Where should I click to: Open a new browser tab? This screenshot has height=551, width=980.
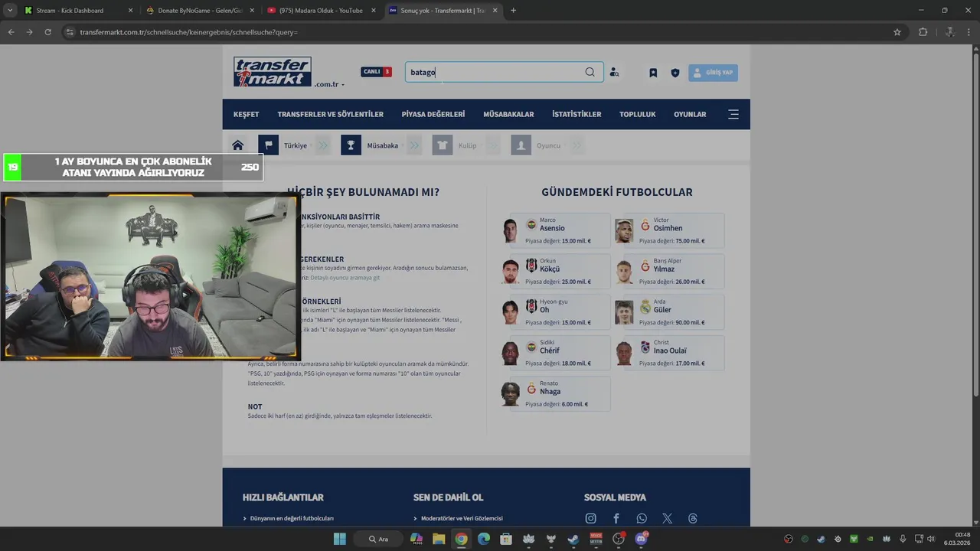tap(513, 11)
